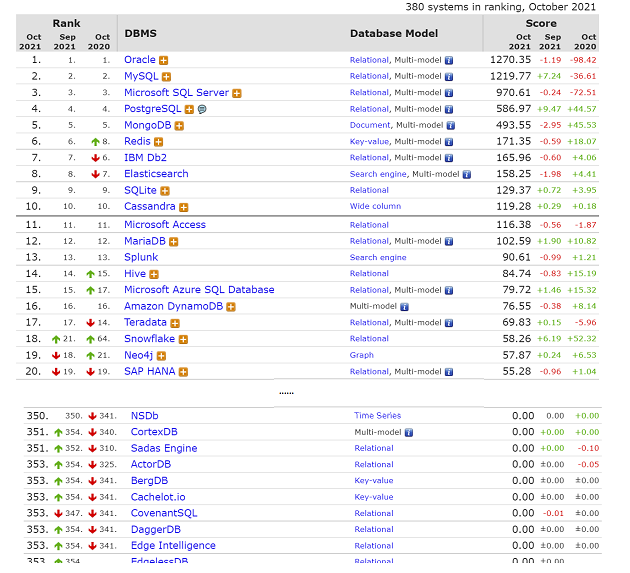The image size is (630, 573).
Task: Click the Graph model link for Neo4j
Action: (362, 355)
